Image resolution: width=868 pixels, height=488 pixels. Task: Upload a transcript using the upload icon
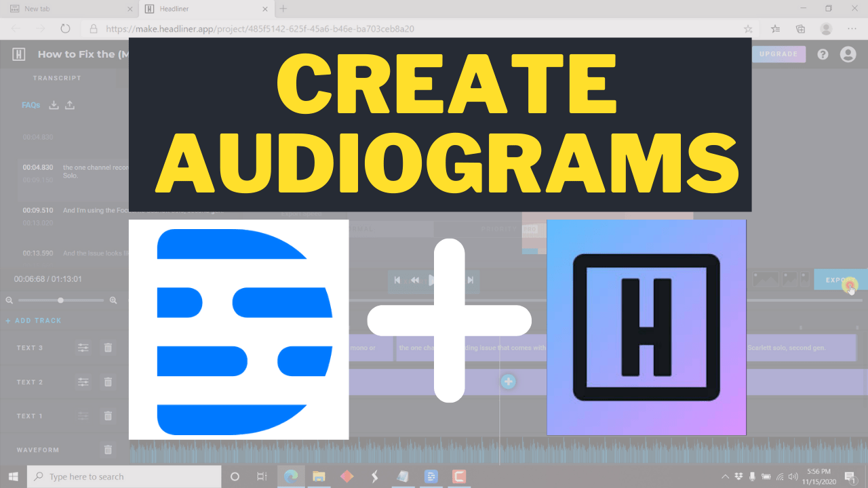point(70,105)
